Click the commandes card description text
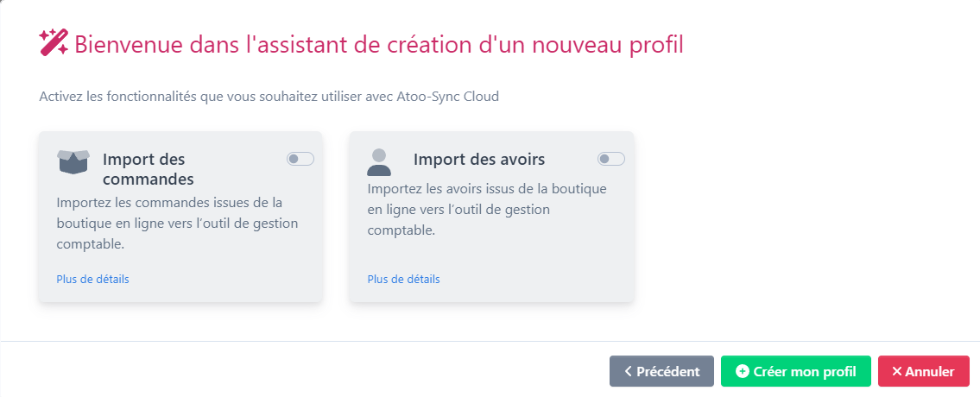Image resolution: width=980 pixels, height=397 pixels. tap(178, 224)
